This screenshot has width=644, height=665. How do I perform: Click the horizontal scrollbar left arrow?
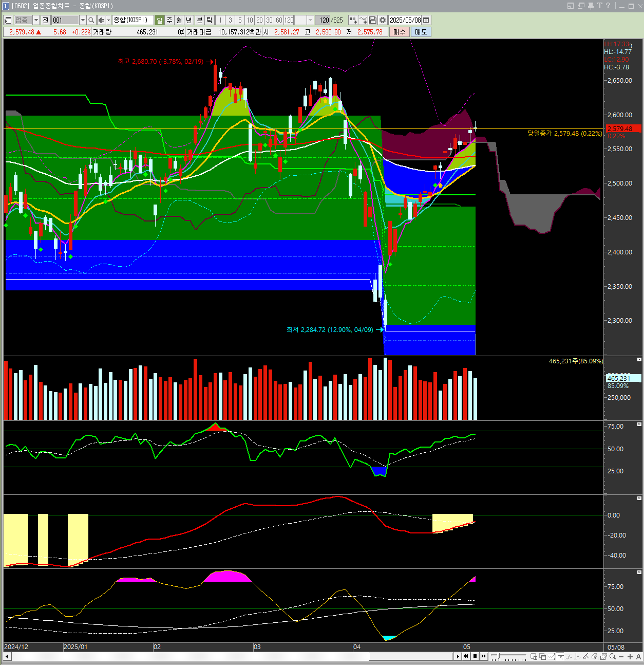7,656
